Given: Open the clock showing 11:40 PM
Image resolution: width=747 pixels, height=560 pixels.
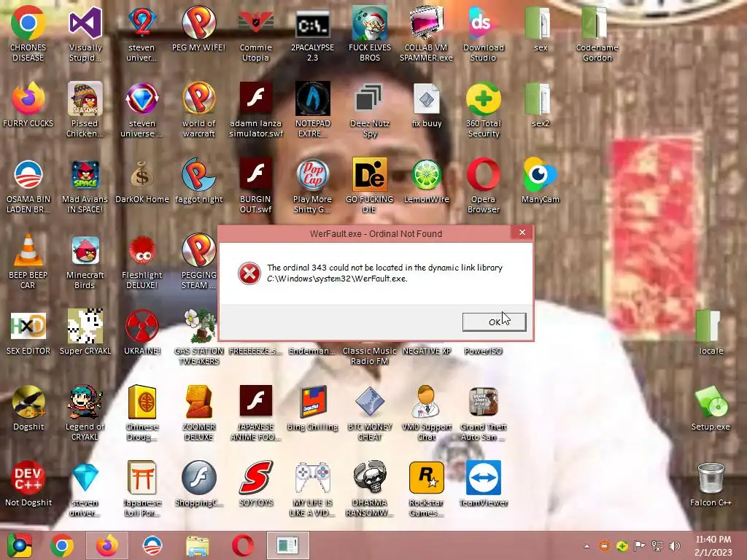Looking at the screenshot, I should point(713,545).
